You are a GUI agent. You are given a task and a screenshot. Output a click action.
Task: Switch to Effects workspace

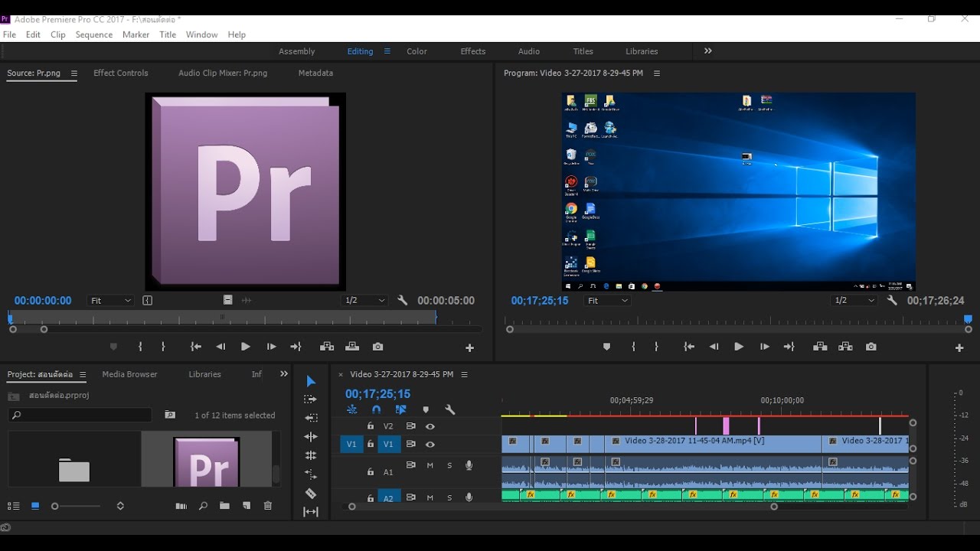[473, 51]
